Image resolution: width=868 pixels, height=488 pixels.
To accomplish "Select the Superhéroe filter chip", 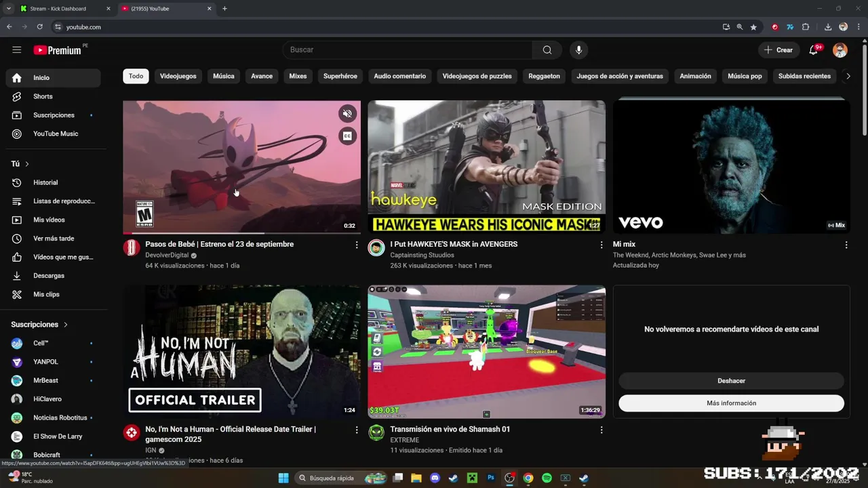I will pyautogui.click(x=340, y=77).
